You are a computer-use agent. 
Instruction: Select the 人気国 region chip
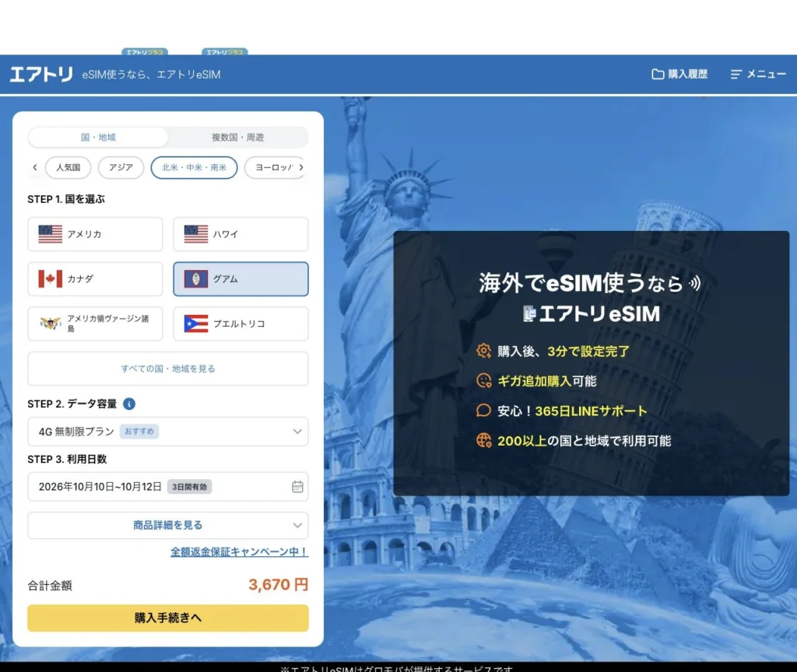(x=68, y=168)
